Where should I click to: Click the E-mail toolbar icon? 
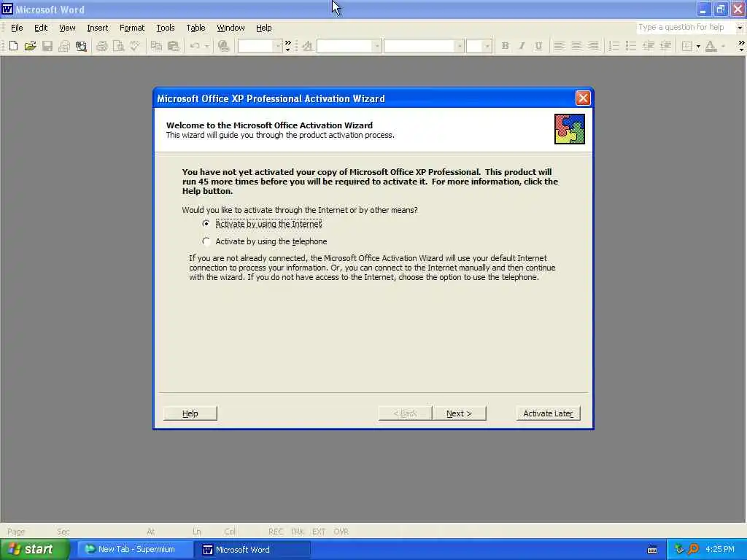(x=64, y=46)
